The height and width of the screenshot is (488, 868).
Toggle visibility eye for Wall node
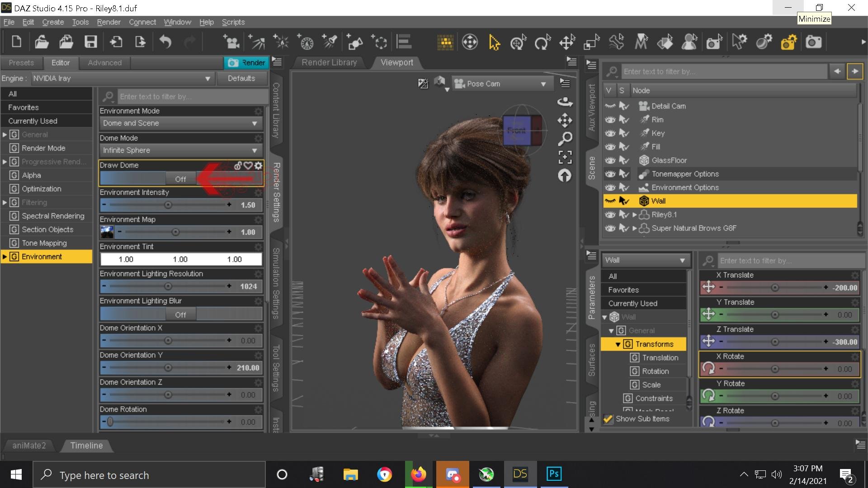point(610,201)
